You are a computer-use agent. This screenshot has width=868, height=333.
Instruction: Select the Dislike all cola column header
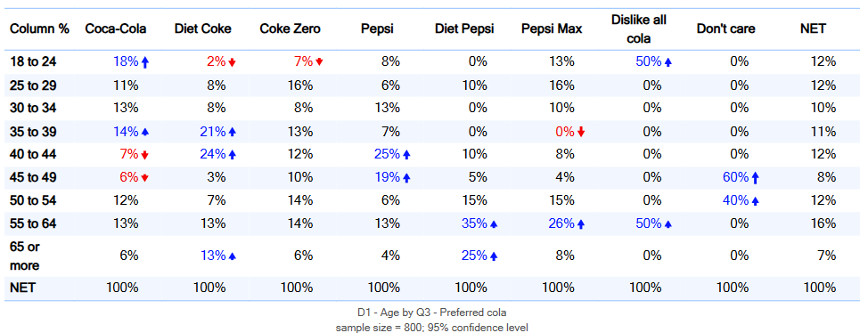pos(639,28)
